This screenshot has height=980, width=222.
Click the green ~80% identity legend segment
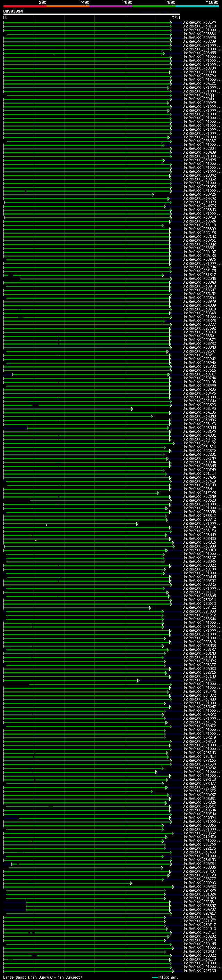tap(154, 6)
